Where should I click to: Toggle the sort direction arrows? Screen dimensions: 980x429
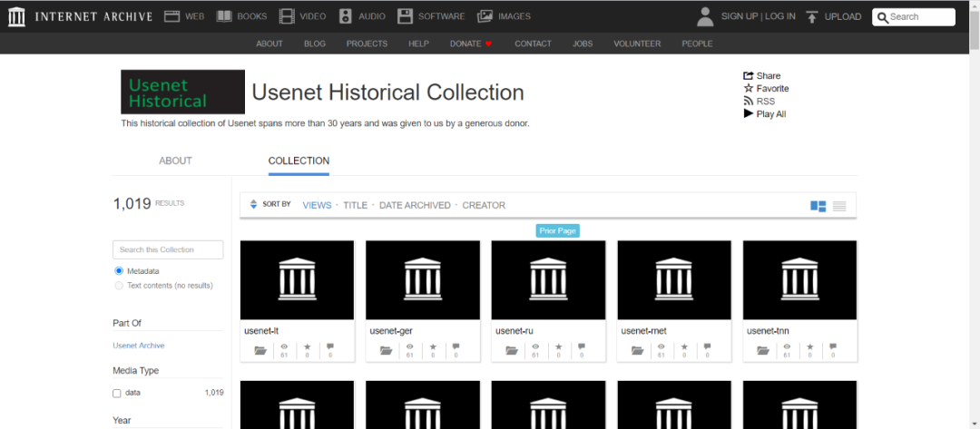[253, 205]
